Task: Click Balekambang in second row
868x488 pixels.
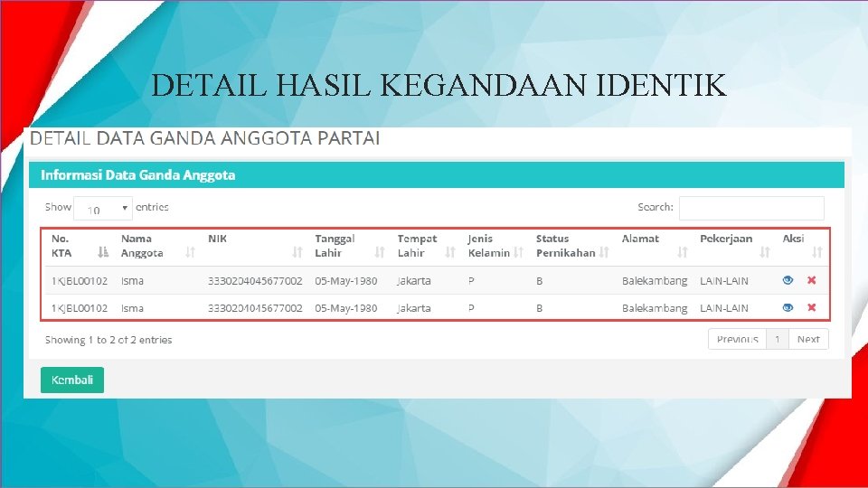Action: coord(655,307)
